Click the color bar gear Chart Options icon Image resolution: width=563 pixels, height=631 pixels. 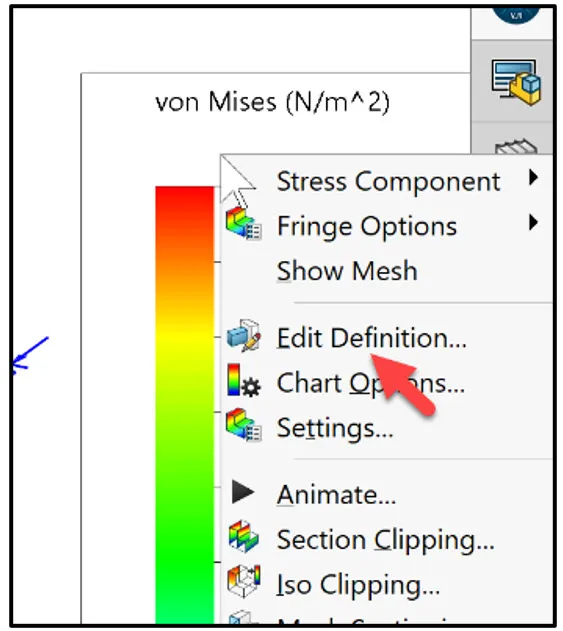click(x=244, y=380)
